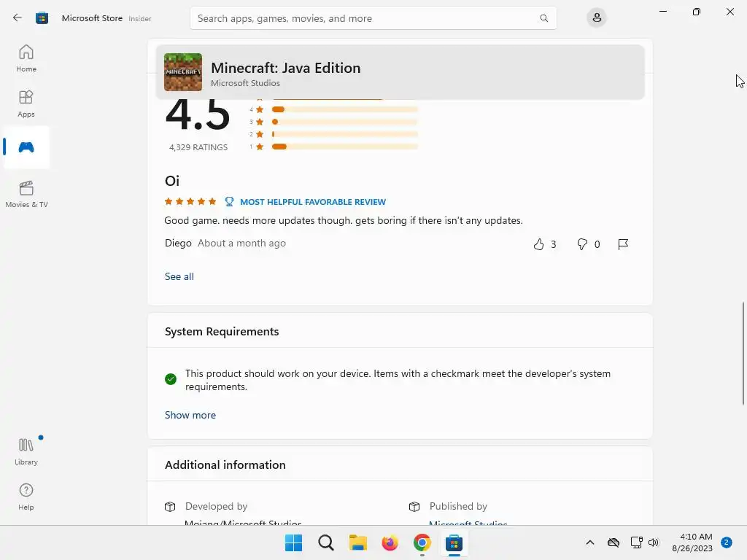The image size is (747, 560).
Task: Open the Home section in sidebar
Action: pyautogui.click(x=26, y=58)
